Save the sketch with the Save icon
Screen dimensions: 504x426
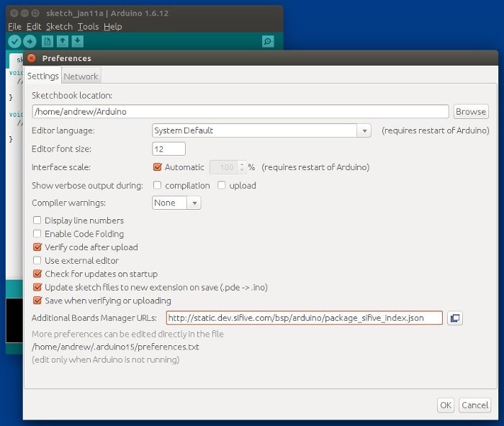tap(78, 42)
